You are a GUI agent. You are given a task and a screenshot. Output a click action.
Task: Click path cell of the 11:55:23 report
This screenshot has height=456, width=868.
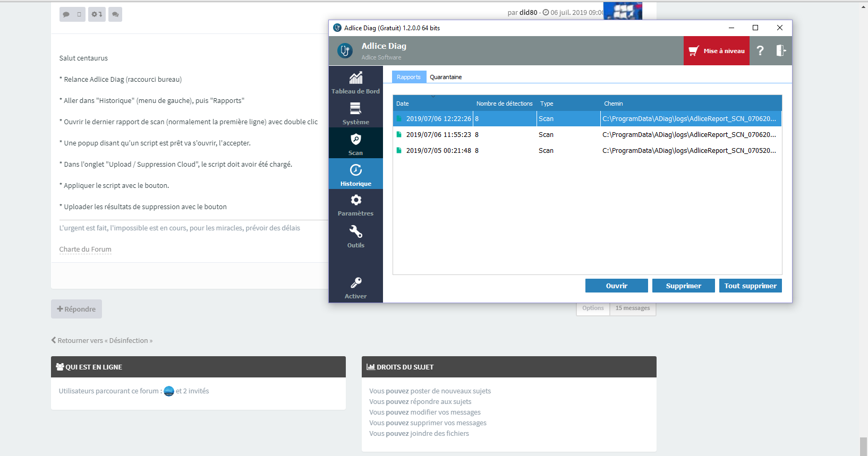689,135
